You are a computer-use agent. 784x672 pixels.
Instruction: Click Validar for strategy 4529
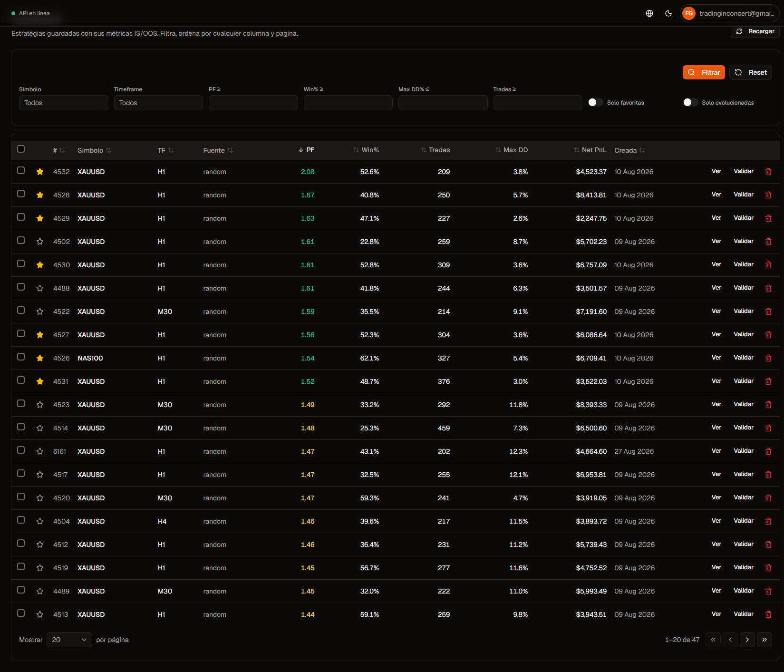coord(744,218)
